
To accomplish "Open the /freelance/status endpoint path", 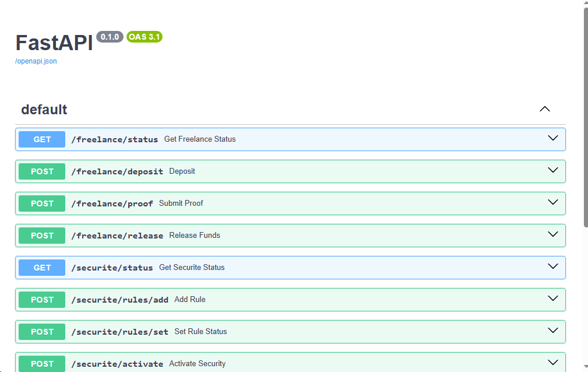I will [x=115, y=139].
